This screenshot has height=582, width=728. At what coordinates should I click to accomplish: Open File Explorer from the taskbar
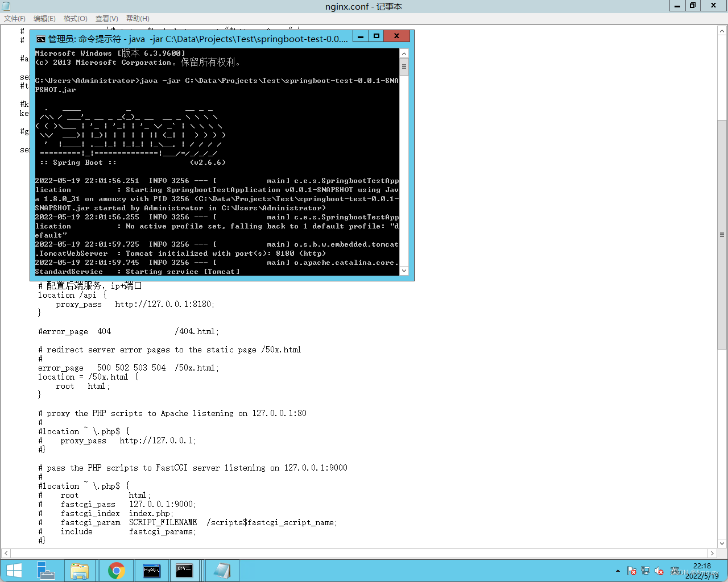[x=80, y=570]
